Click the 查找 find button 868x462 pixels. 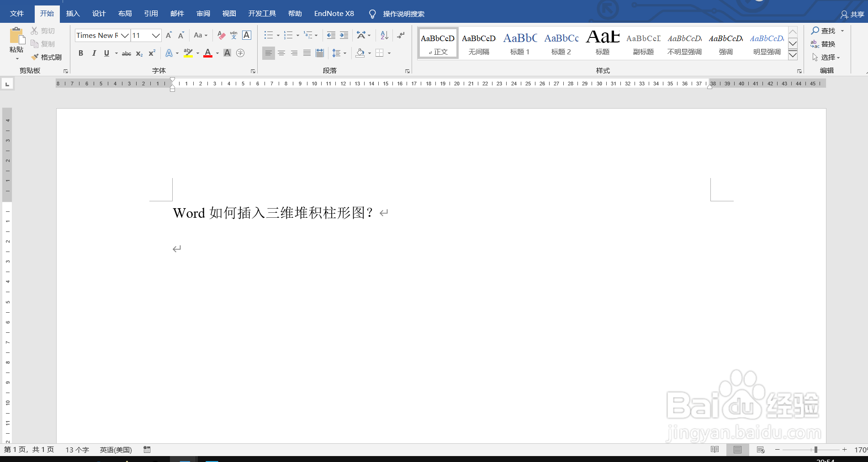(827, 31)
